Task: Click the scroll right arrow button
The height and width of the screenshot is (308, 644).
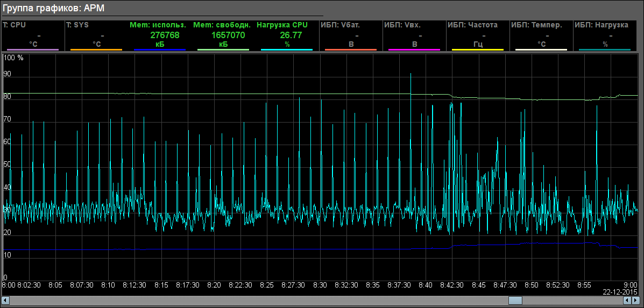Action: [635, 300]
